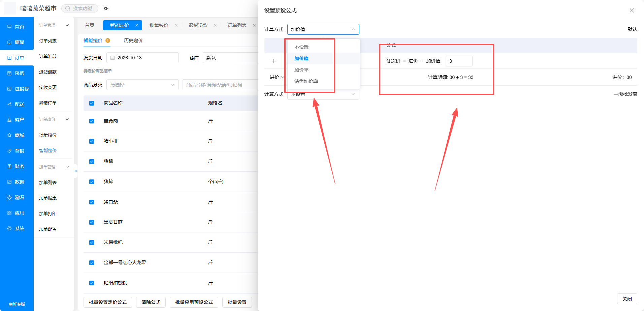644x311 pixels.
Task: Click the 关闭 button in formula panel
Action: coord(627,299)
